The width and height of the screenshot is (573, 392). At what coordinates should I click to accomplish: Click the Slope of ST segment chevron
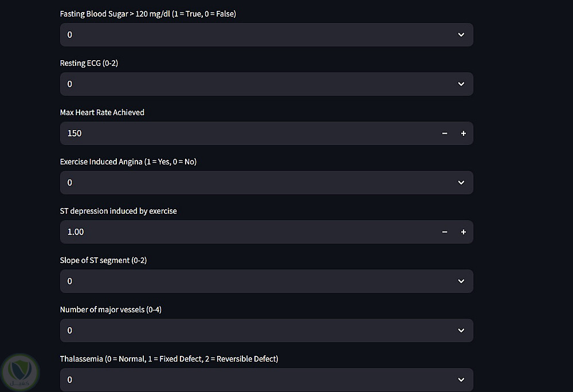point(461,281)
